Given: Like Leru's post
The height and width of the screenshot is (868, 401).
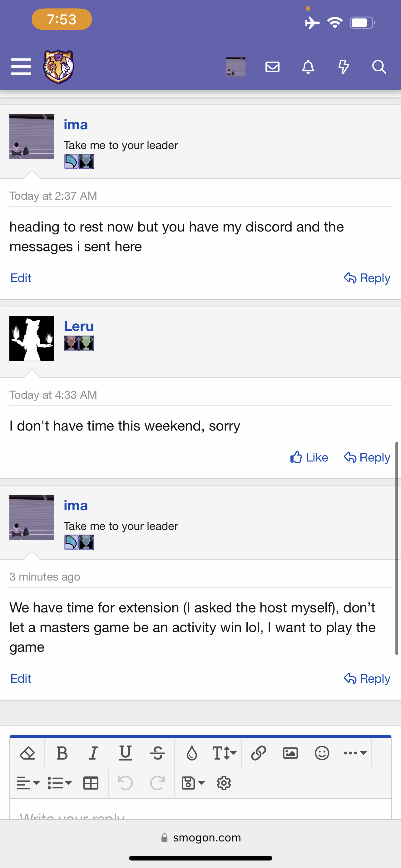Looking at the screenshot, I should (309, 457).
